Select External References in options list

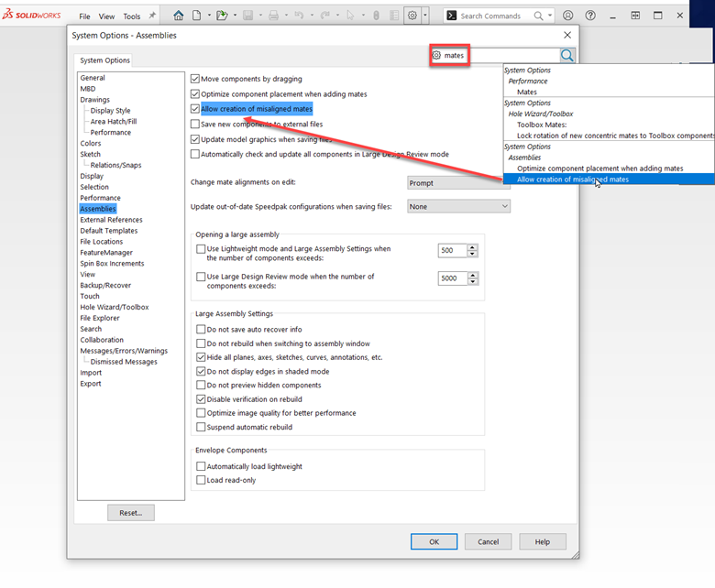pyautogui.click(x=111, y=220)
